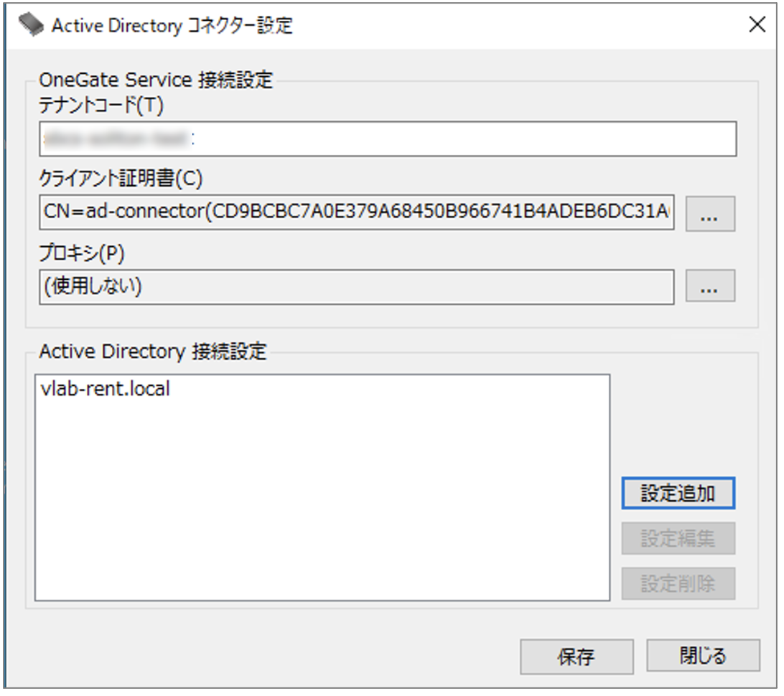Screen dimensions: 784x696
Task: Open the proxy settings ellipsis button
Action: click(x=709, y=287)
